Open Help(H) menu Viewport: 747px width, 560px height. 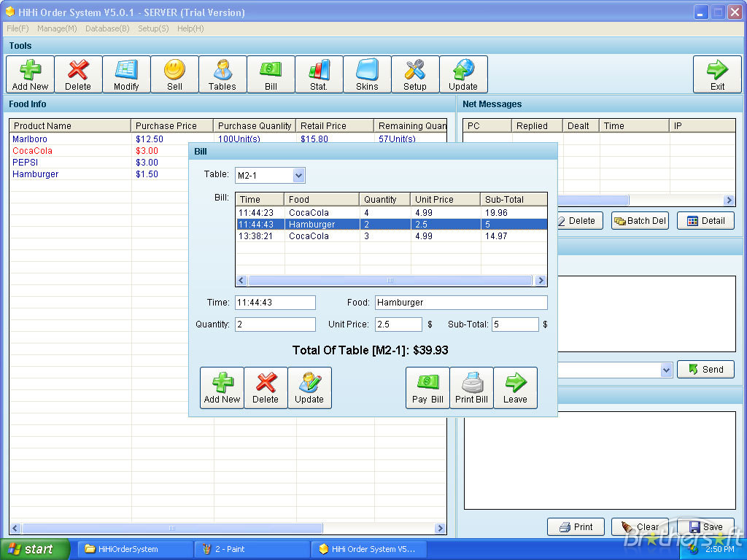coord(190,28)
